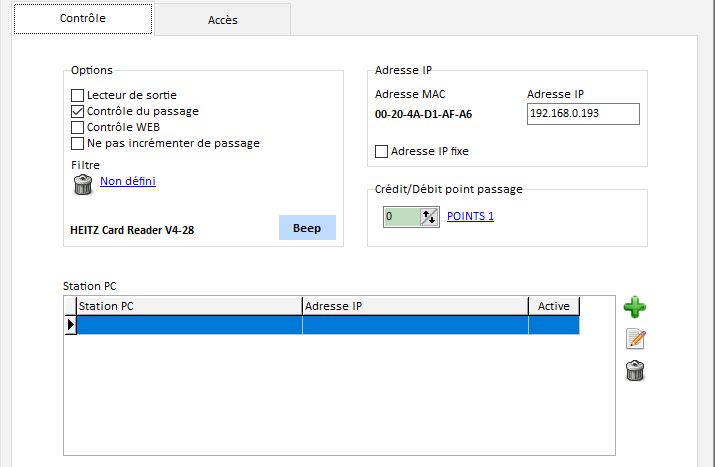Image resolution: width=715 pixels, height=467 pixels.
Task: Switch to the Accès tab
Action: [x=222, y=19]
